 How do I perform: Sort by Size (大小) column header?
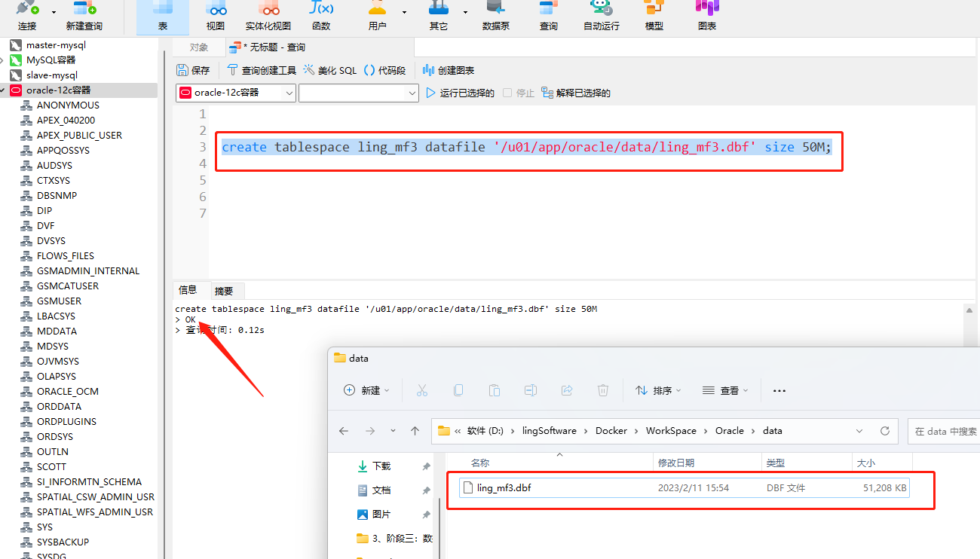coord(865,463)
